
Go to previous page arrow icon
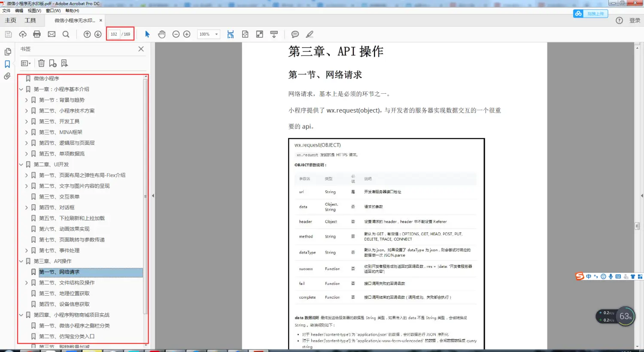point(87,34)
